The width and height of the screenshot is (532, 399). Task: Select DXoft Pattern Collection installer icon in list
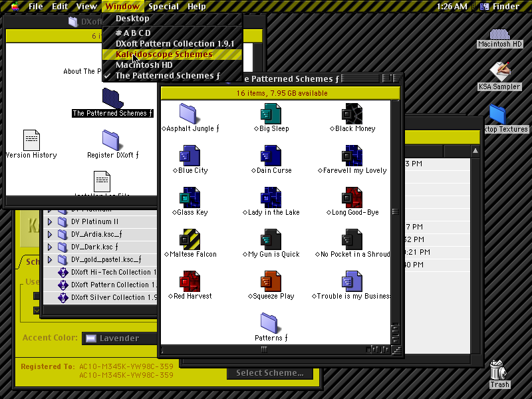pyautogui.click(x=63, y=285)
